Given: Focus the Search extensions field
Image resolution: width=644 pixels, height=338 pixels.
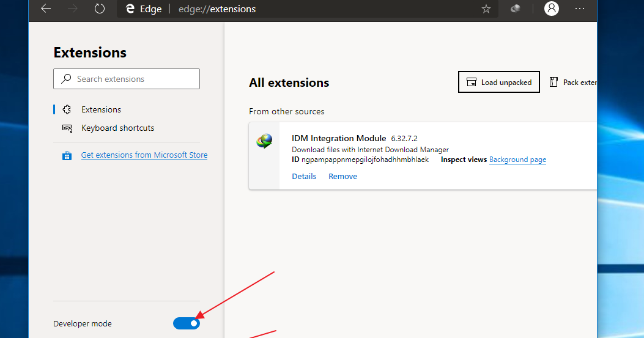Looking at the screenshot, I should click(127, 79).
